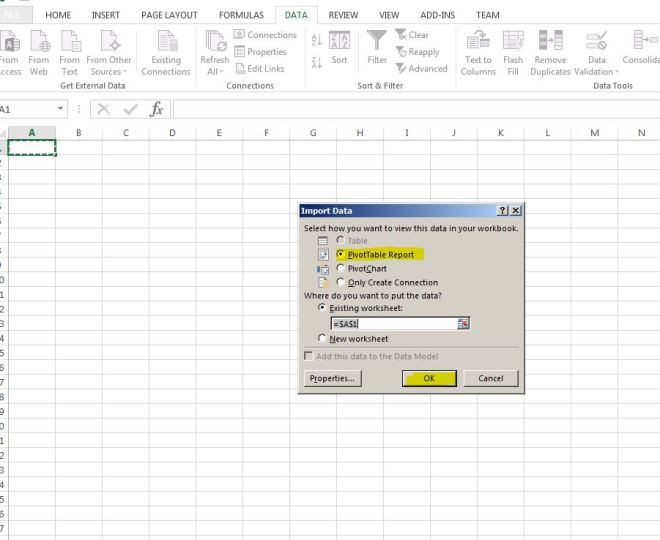The height and width of the screenshot is (540, 660).
Task: Open the PAGE LAYOUT tab
Action: [169, 15]
